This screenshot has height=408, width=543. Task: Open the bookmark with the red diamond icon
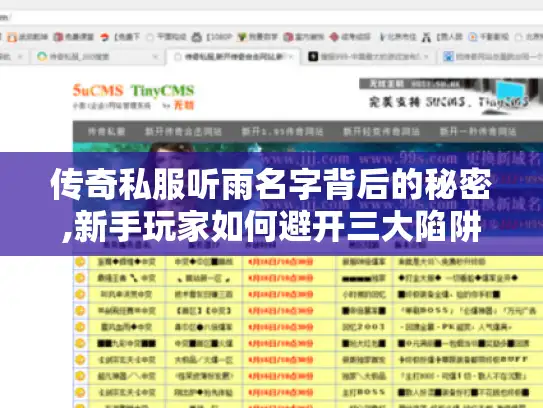click(350, 37)
